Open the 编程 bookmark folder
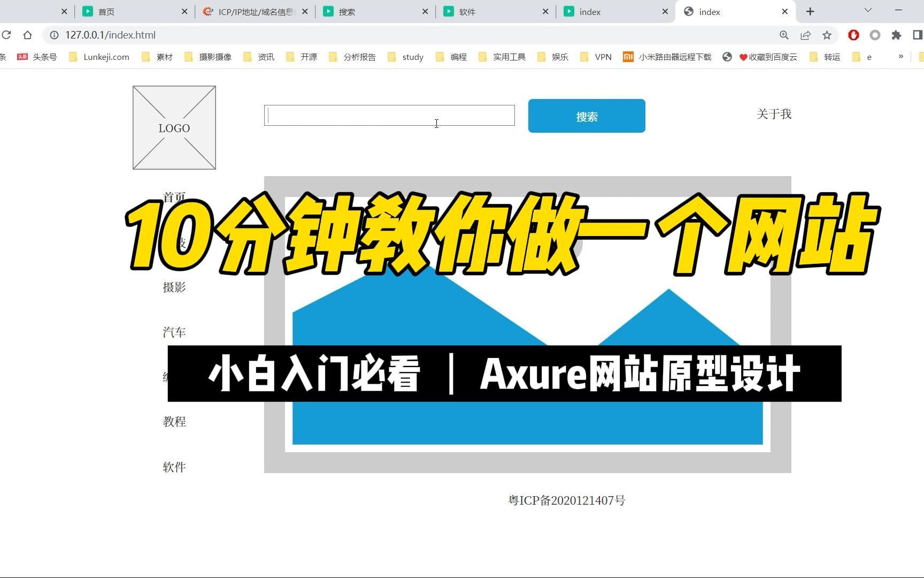The width and height of the screenshot is (924, 578). 451,57
